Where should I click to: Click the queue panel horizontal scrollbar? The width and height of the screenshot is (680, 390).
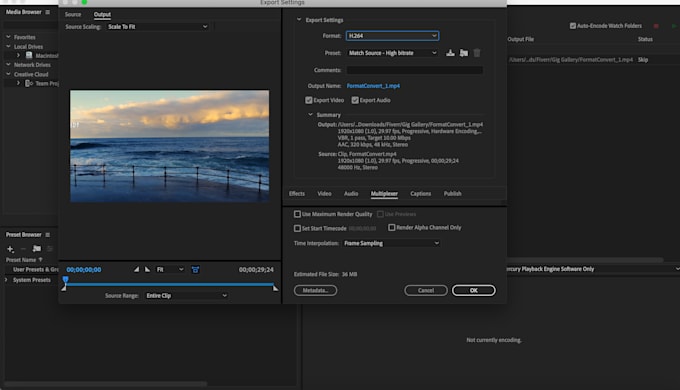[585, 260]
